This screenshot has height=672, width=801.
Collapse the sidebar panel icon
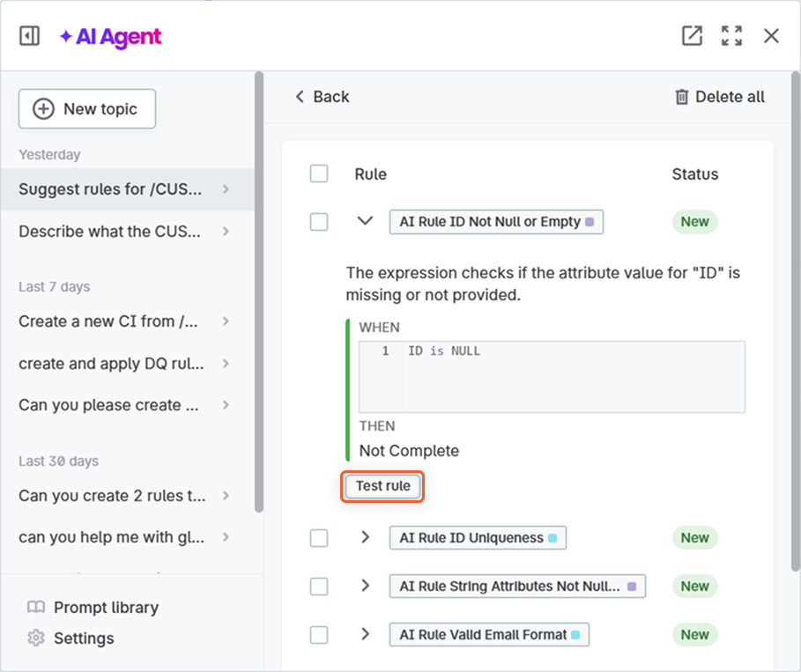[29, 36]
